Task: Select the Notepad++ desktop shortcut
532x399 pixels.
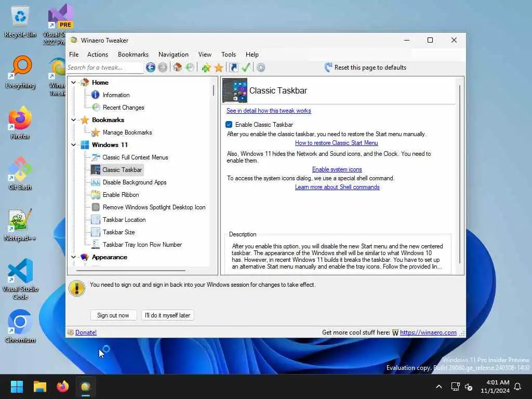Action: tap(20, 225)
